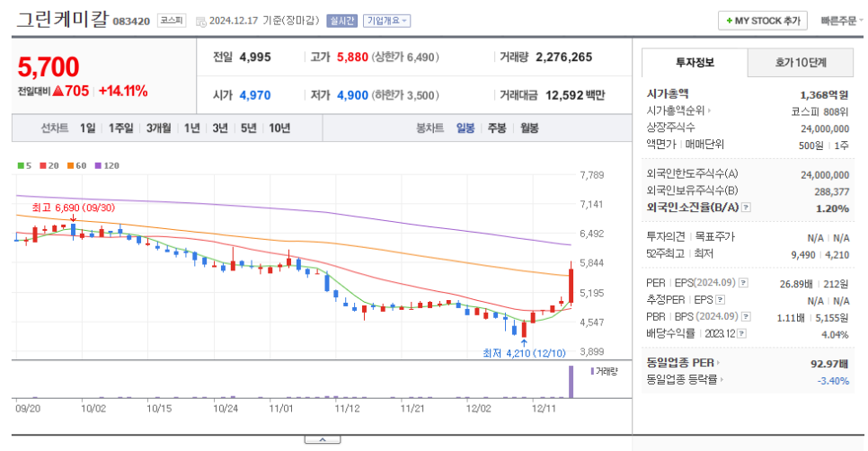Select 월봉 candle chart
Screen dimensions: 868x451
click(529, 128)
